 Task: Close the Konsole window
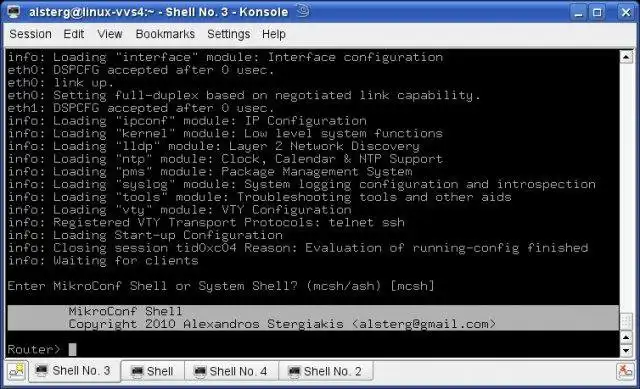[626, 13]
